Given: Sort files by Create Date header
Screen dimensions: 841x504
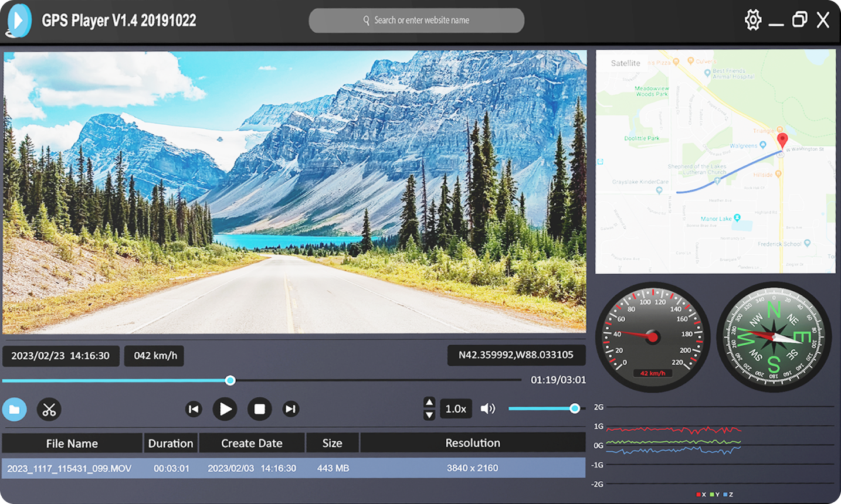Looking at the screenshot, I should (252, 443).
